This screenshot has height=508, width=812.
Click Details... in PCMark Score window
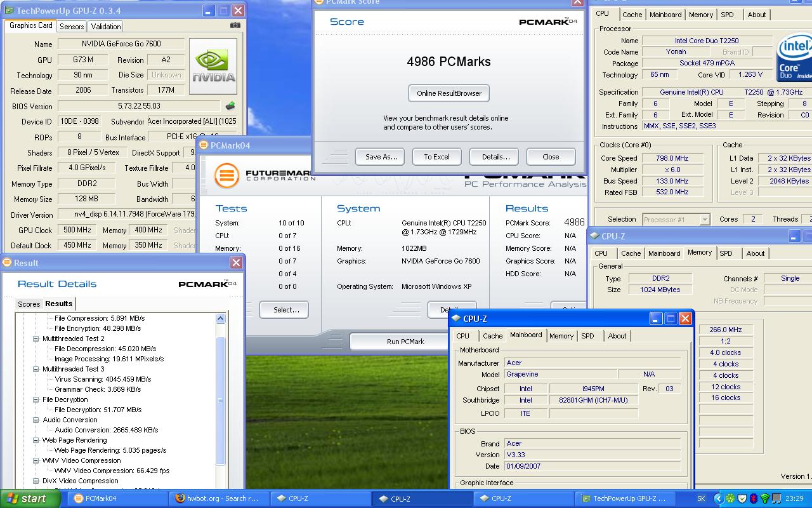(495, 157)
